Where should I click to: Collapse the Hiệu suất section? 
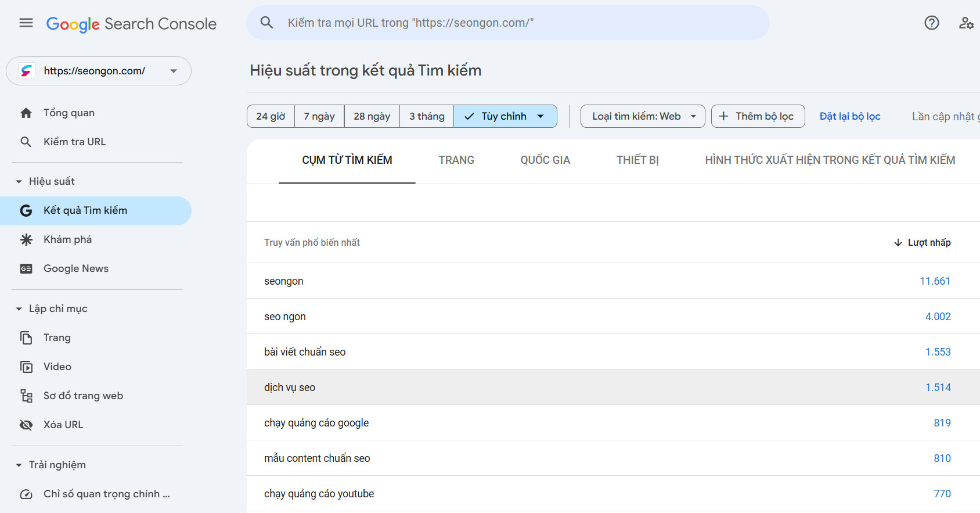click(19, 181)
